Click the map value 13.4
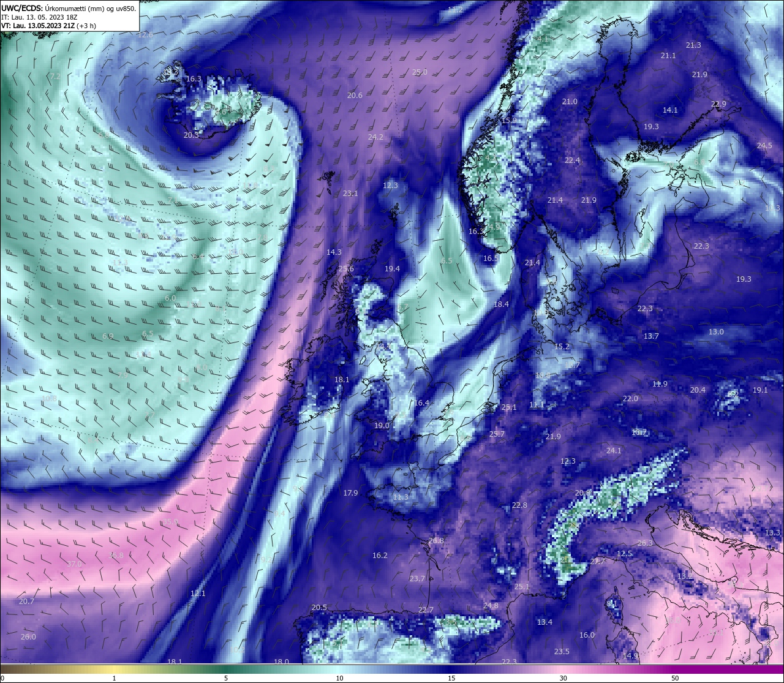Image resolution: width=784 pixels, height=683 pixels. pyautogui.click(x=545, y=622)
